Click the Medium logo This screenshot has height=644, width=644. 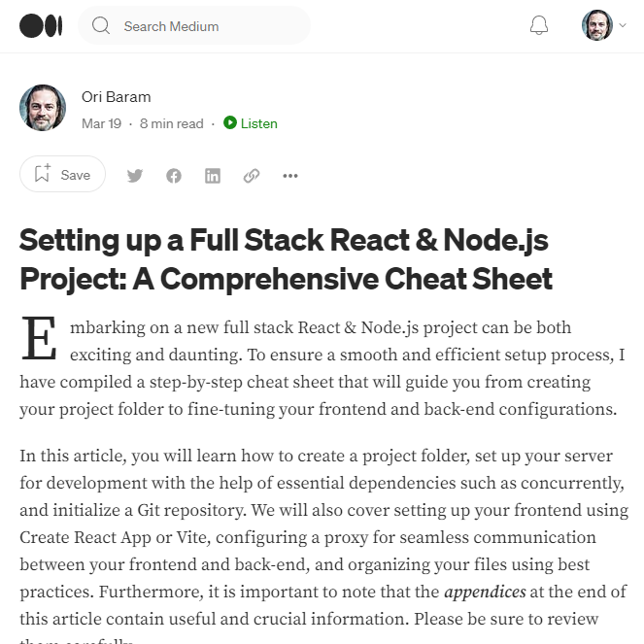(41, 26)
